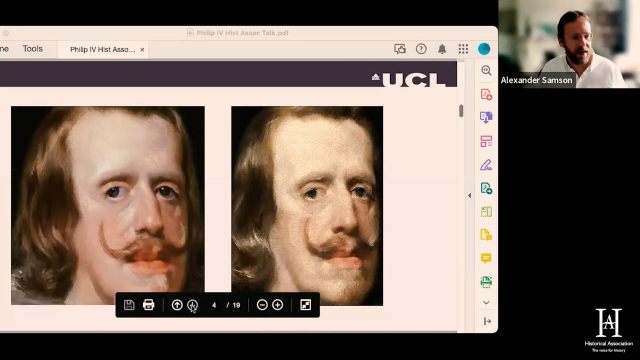Collapse the right tools pane arrow

[x=469, y=196]
